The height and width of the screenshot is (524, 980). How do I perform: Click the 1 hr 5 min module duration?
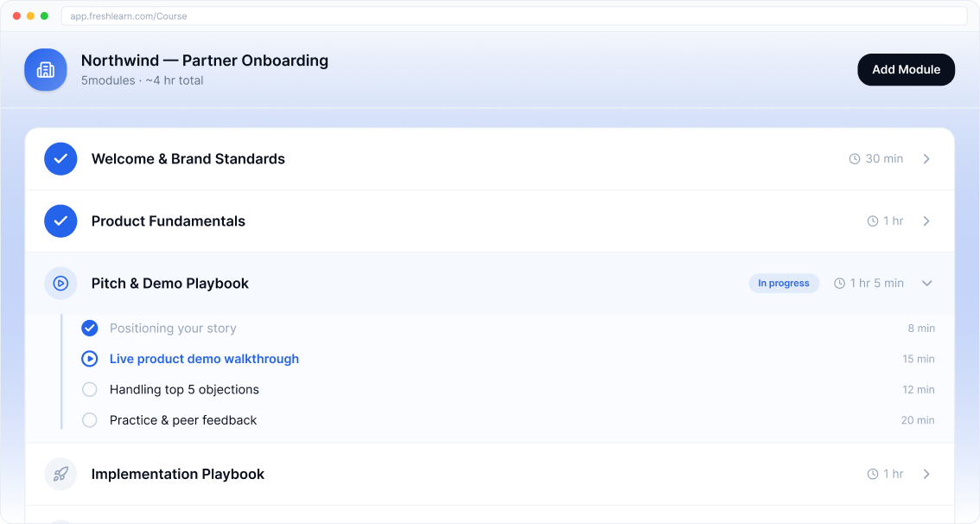tap(876, 284)
